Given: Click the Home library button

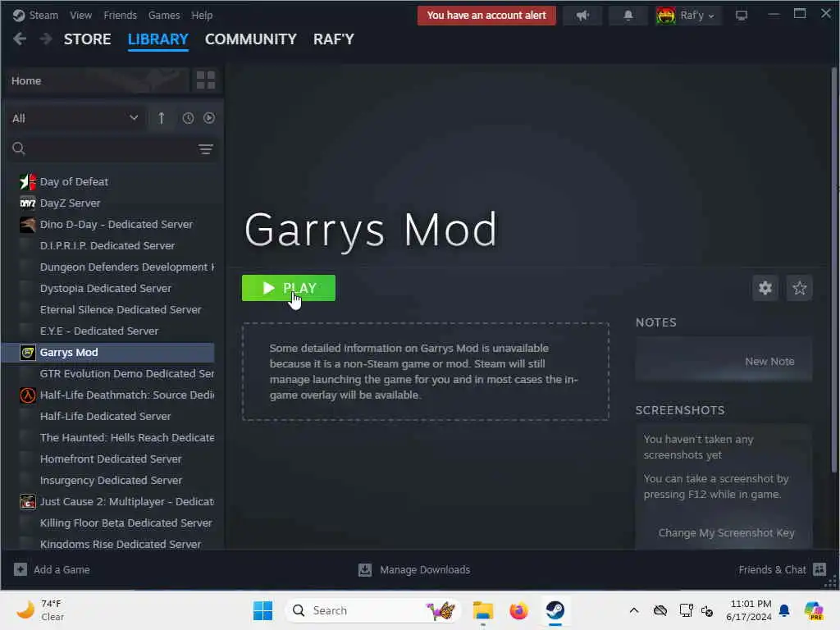Looking at the screenshot, I should click(x=97, y=80).
